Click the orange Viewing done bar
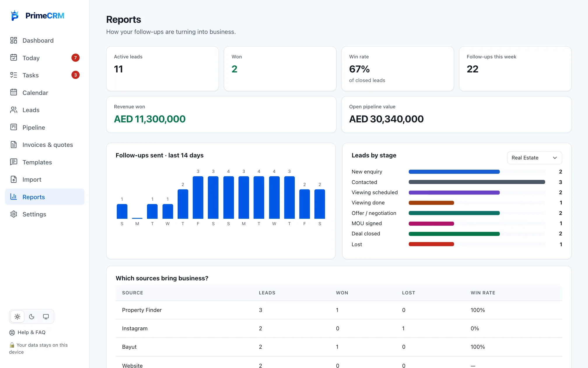588x368 pixels. [431, 203]
